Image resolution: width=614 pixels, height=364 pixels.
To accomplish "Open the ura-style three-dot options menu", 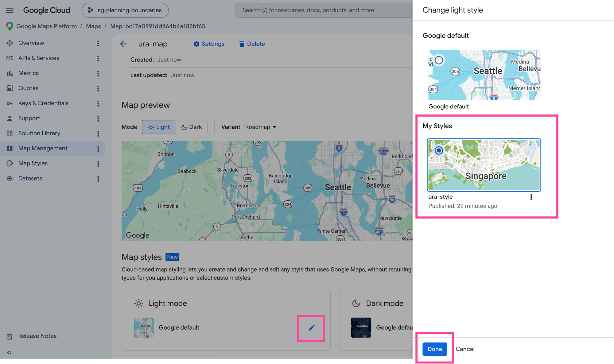I will pos(531,197).
